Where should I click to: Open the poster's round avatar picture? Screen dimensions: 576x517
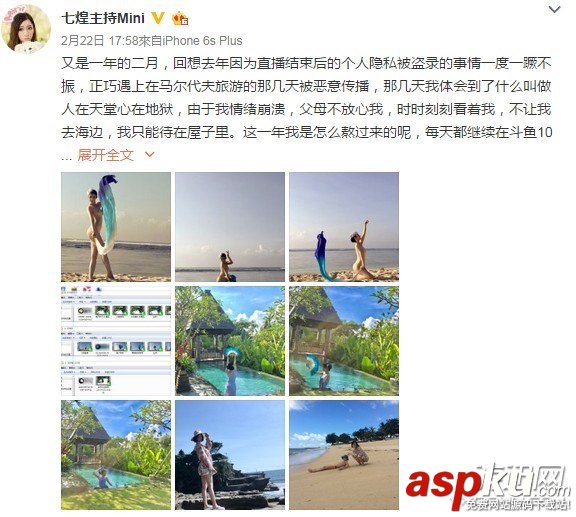(26, 29)
